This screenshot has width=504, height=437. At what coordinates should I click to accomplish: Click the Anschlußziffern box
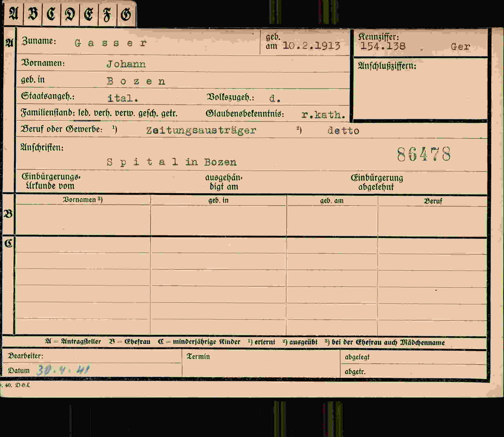coord(420,89)
